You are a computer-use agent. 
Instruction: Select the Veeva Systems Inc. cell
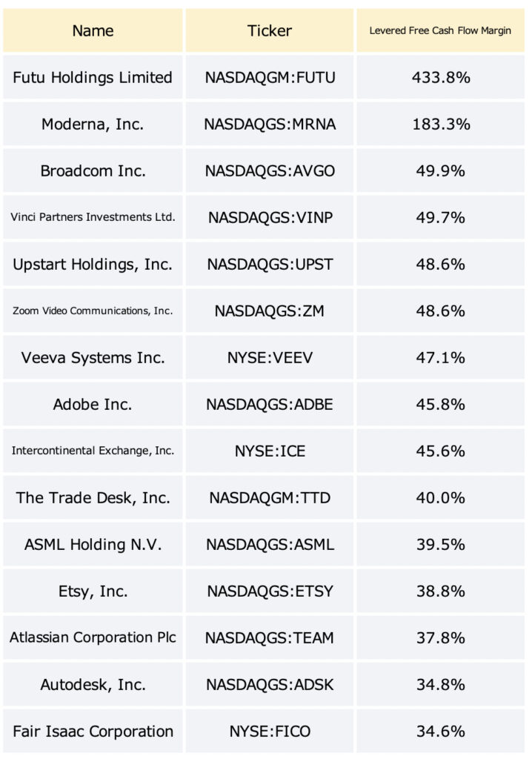(93, 357)
